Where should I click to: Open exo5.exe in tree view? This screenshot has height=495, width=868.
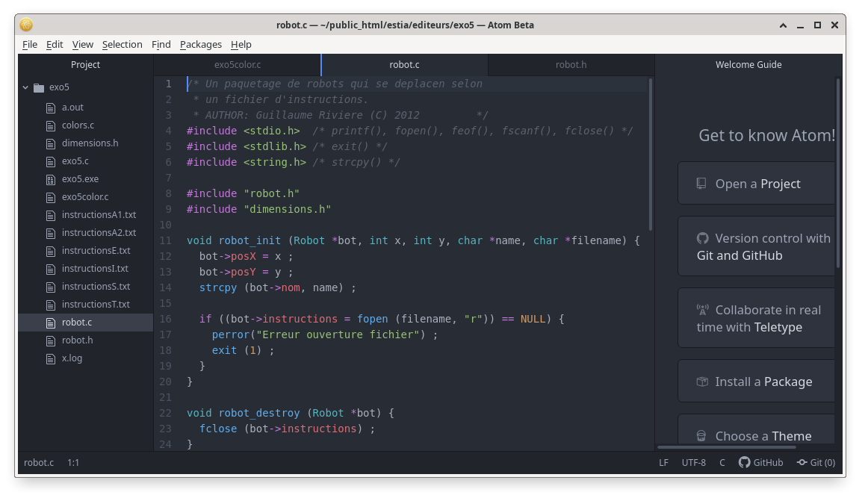(x=80, y=178)
